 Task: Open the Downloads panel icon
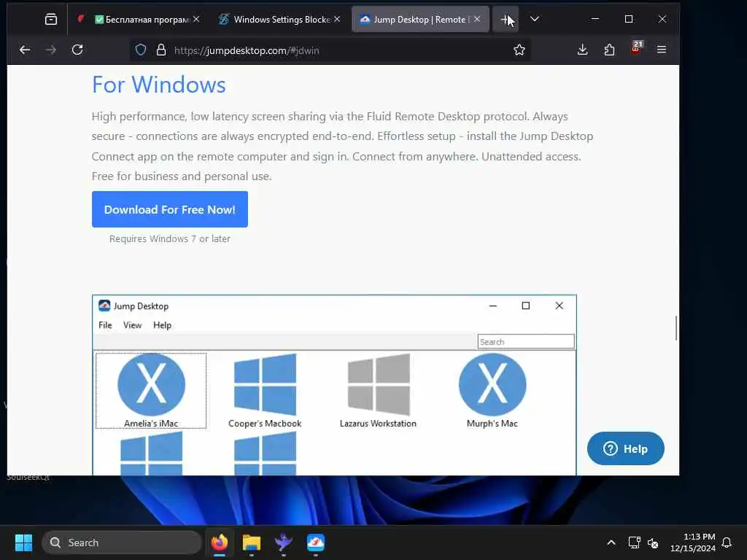point(582,50)
